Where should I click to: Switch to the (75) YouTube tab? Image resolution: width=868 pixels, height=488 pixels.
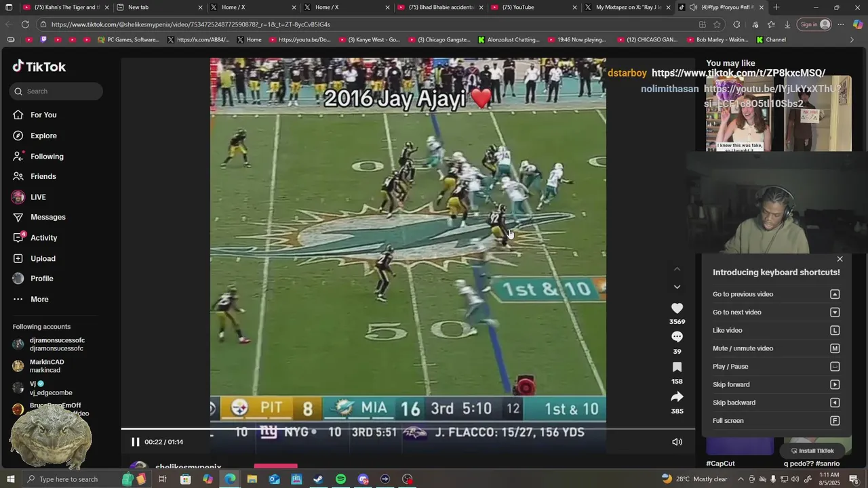(x=533, y=7)
